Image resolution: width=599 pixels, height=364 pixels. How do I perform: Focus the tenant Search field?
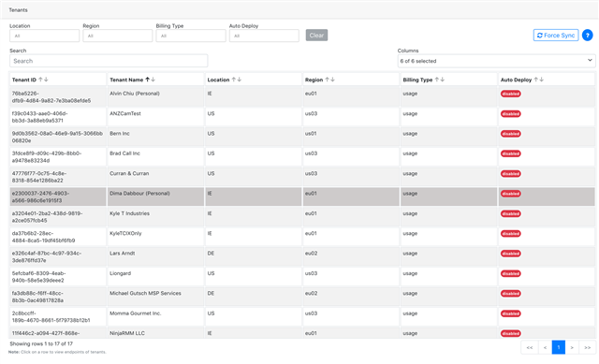click(x=109, y=61)
